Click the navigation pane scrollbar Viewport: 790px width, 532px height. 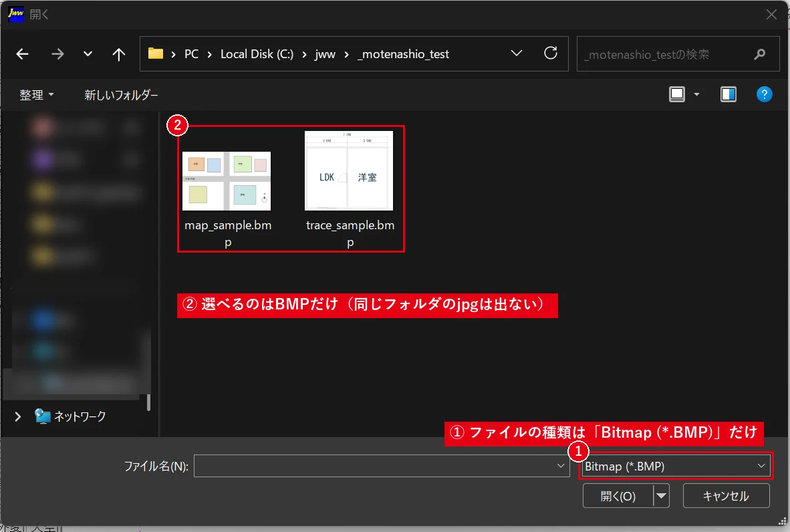click(148, 402)
